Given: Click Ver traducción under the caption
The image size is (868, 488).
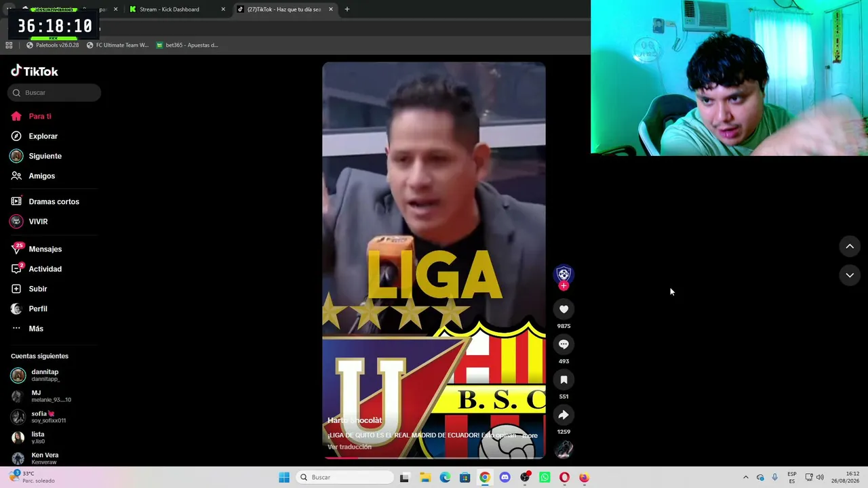Looking at the screenshot, I should (x=349, y=447).
